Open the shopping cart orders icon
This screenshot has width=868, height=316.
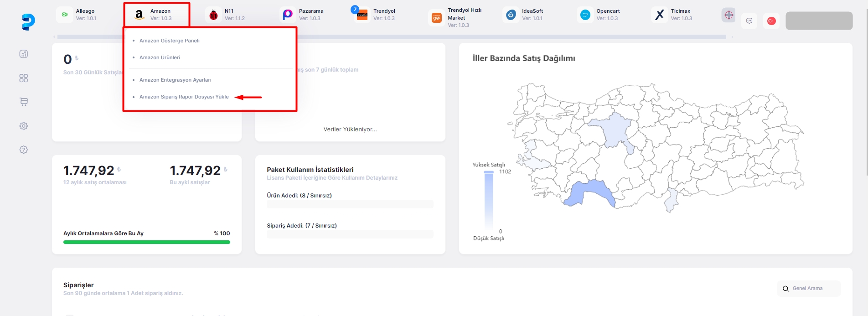tap(24, 102)
